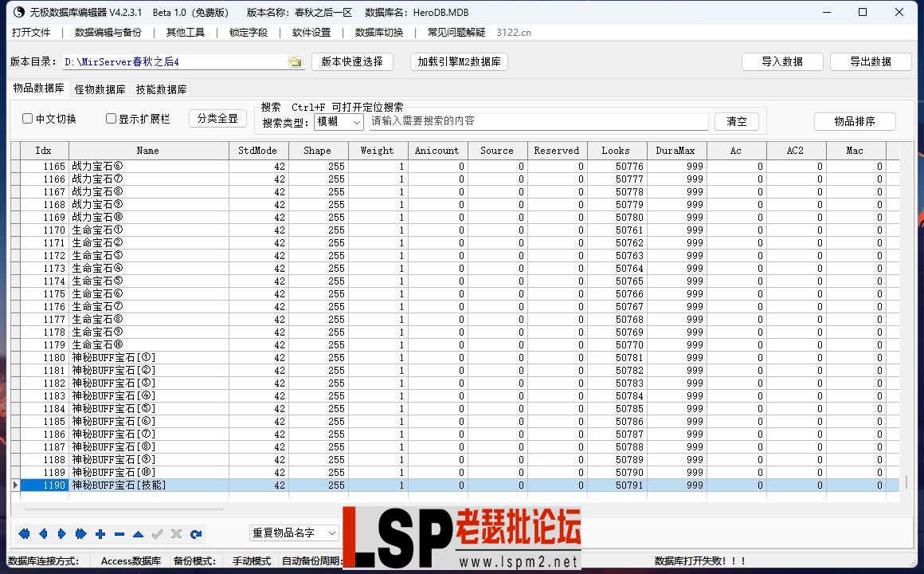Click the Looks cell 50791
The height and width of the screenshot is (574, 924).
pyautogui.click(x=617, y=485)
